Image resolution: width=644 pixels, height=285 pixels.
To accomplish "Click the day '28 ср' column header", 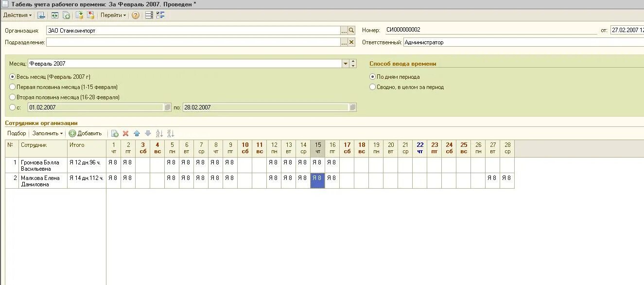I will [507, 148].
